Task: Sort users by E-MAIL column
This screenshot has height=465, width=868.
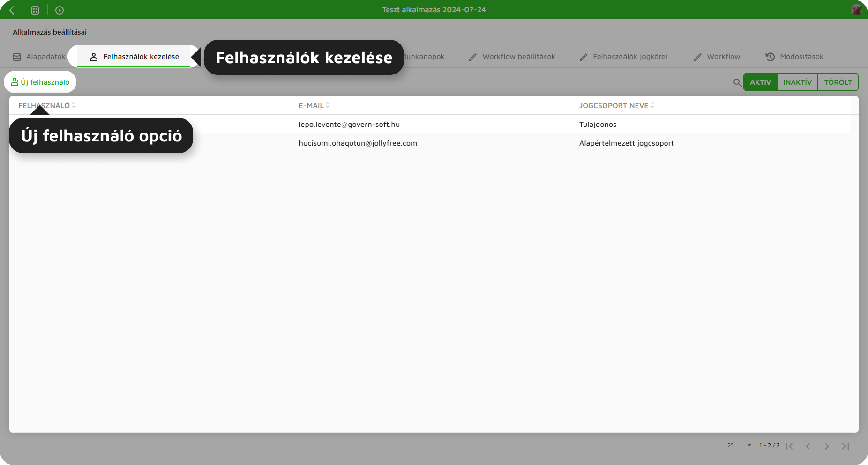Action: pos(327,105)
